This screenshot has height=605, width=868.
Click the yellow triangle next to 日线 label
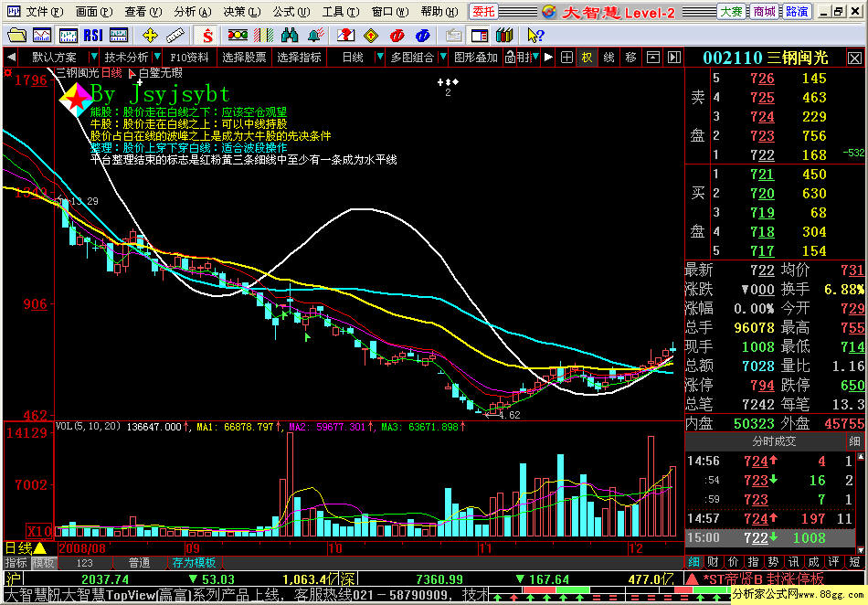[40, 548]
